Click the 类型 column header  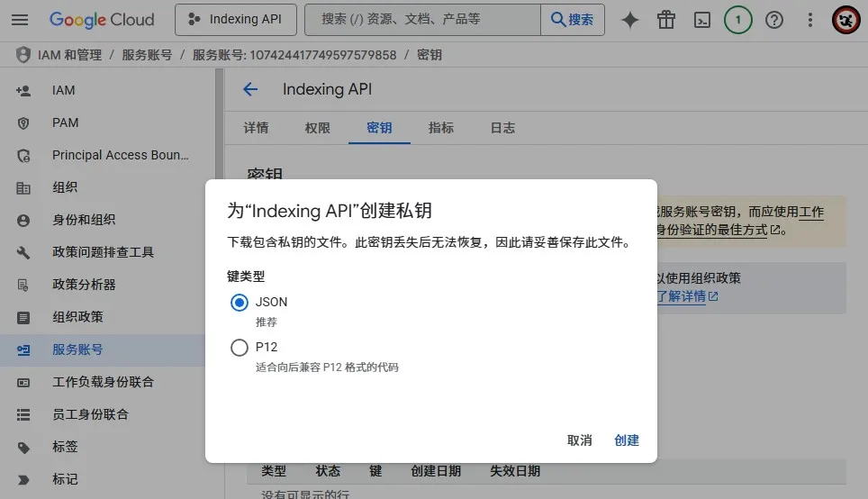(274, 471)
